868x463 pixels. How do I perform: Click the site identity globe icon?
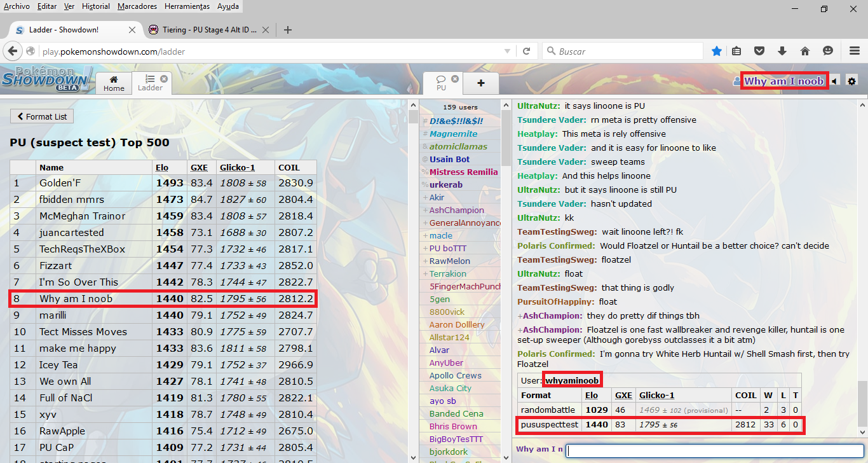31,51
